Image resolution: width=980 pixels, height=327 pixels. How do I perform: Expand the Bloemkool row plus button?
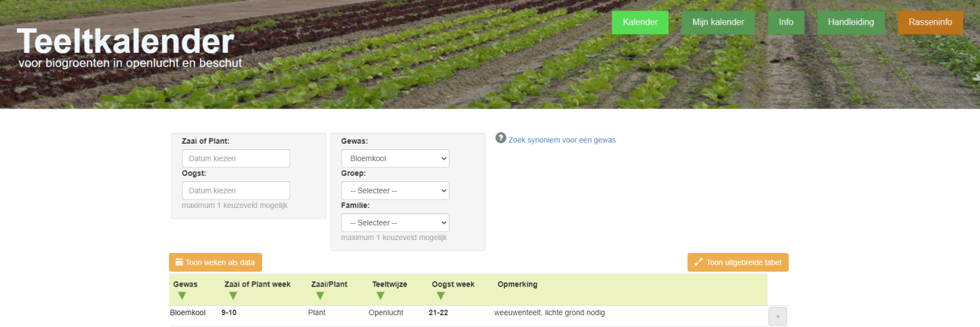[777, 316]
